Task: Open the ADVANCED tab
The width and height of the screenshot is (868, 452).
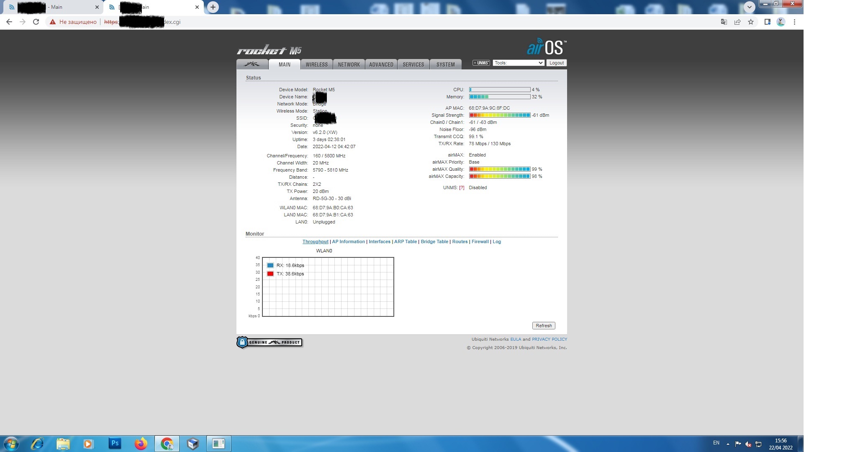Action: (381, 64)
